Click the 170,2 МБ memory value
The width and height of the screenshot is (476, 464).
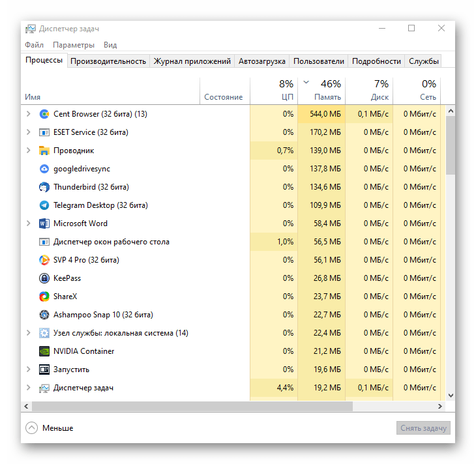pyautogui.click(x=325, y=132)
